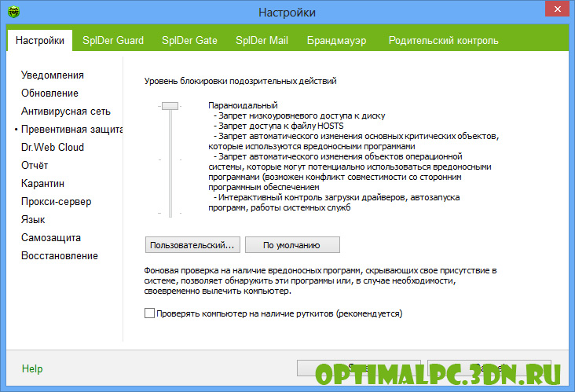Image resolution: width=575 pixels, height=392 pixels.
Task: Select Самозащита in the sidebar
Action: (50, 237)
